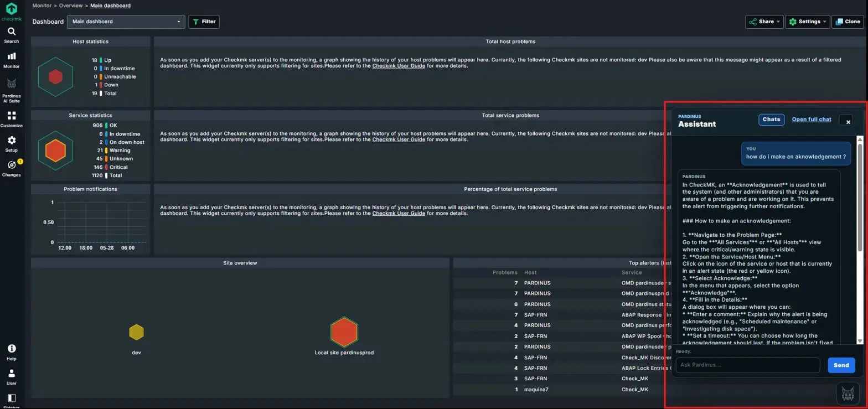Click the Pardinus lynx chat launcher icon
This screenshot has height=409, width=868.
[848, 393]
